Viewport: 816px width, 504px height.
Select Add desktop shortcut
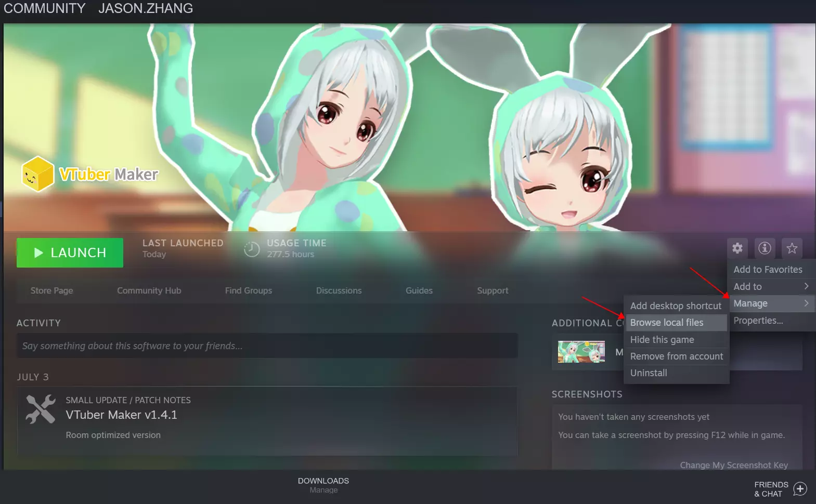tap(677, 306)
